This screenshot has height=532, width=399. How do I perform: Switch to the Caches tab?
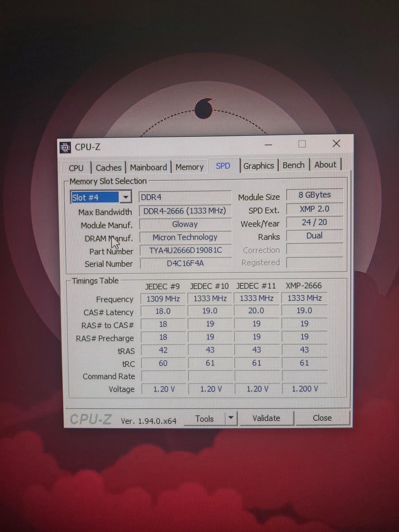(109, 168)
